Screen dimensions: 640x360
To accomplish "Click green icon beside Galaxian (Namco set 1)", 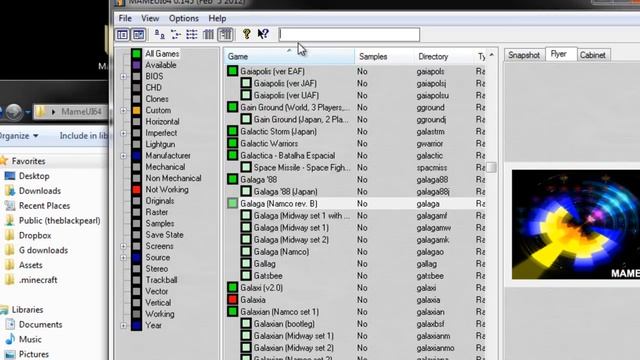I will [x=233, y=312].
